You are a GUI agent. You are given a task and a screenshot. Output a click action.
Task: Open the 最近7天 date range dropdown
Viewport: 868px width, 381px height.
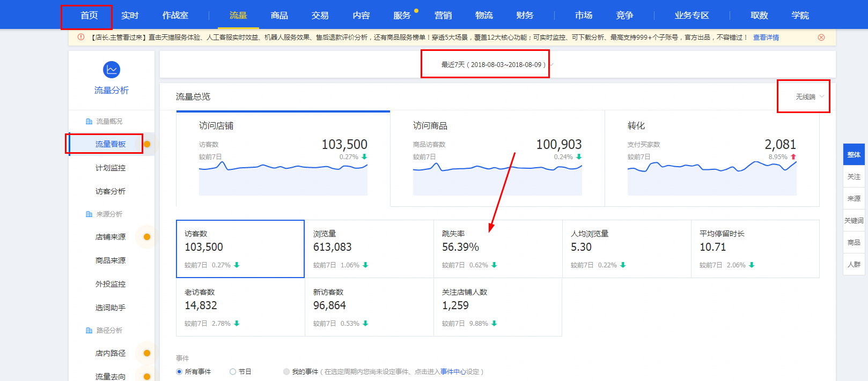pyautogui.click(x=496, y=65)
